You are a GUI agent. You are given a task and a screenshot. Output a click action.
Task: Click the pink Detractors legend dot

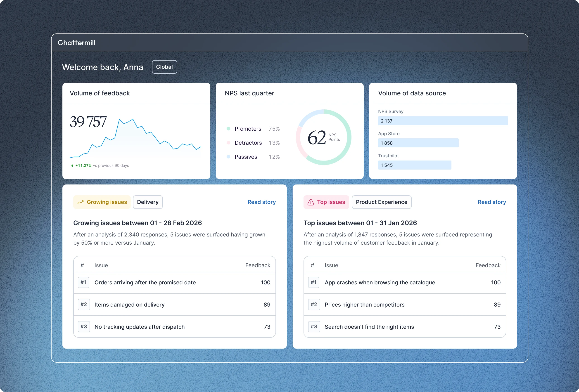pos(228,143)
